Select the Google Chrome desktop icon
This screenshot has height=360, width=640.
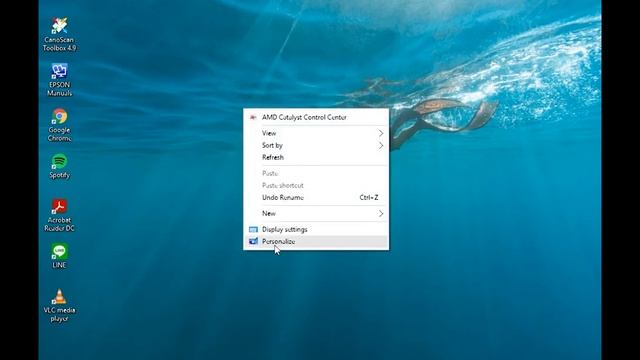coord(59,125)
